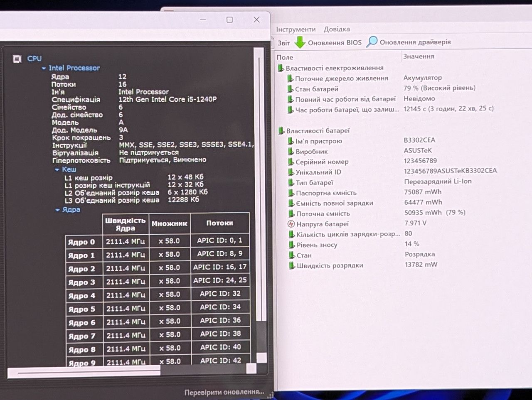The height and width of the screenshot is (400, 532).
Task: Open the Довідка menu
Action: 337,29
